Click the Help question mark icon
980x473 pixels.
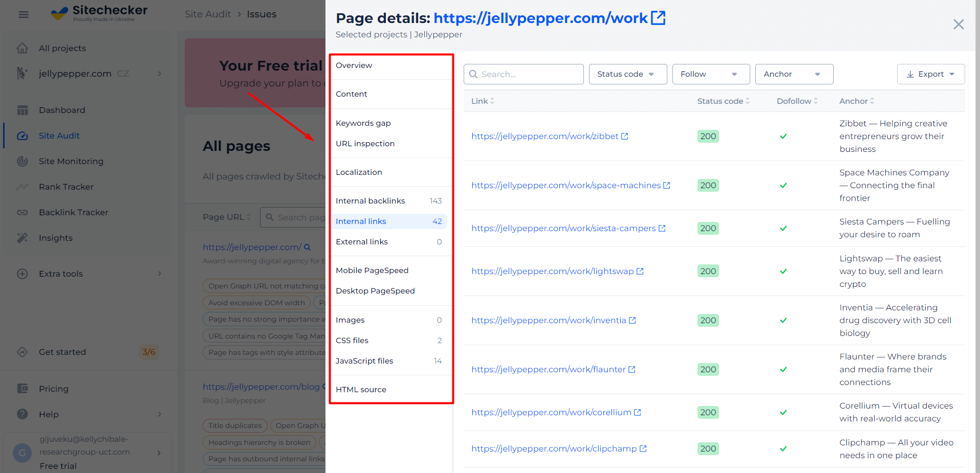point(23,414)
